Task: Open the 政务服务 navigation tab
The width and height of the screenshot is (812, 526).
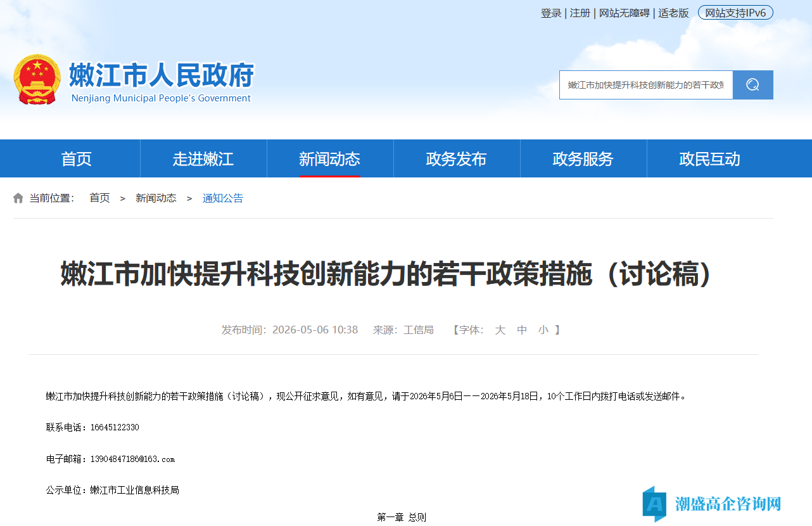Action: point(583,158)
